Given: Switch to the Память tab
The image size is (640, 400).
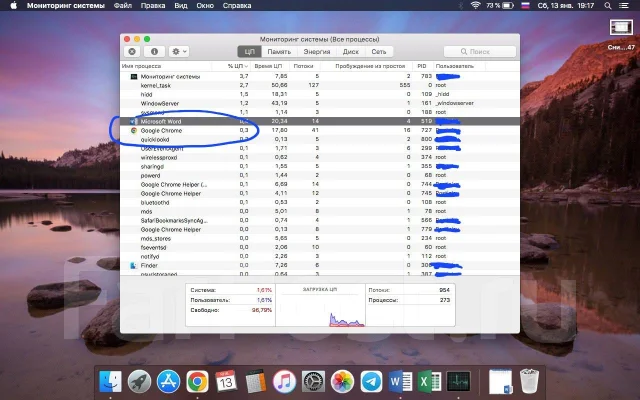Looking at the screenshot, I should click(279, 51).
